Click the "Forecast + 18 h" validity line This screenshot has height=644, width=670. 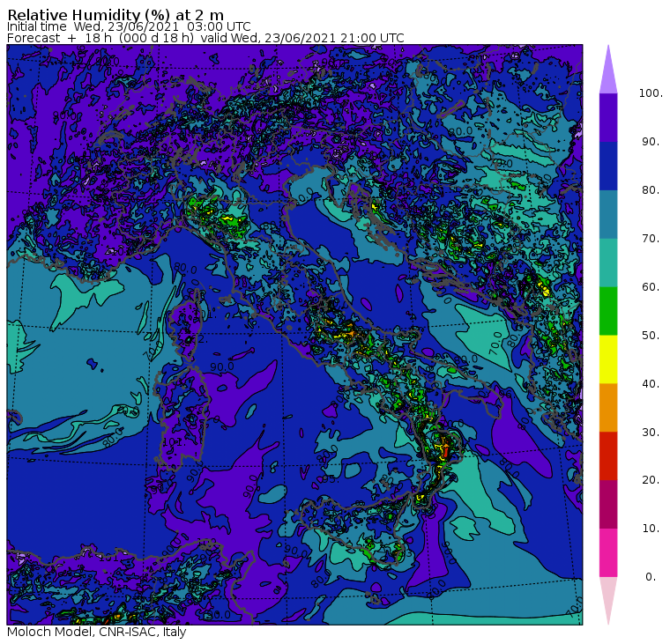pyautogui.click(x=205, y=38)
